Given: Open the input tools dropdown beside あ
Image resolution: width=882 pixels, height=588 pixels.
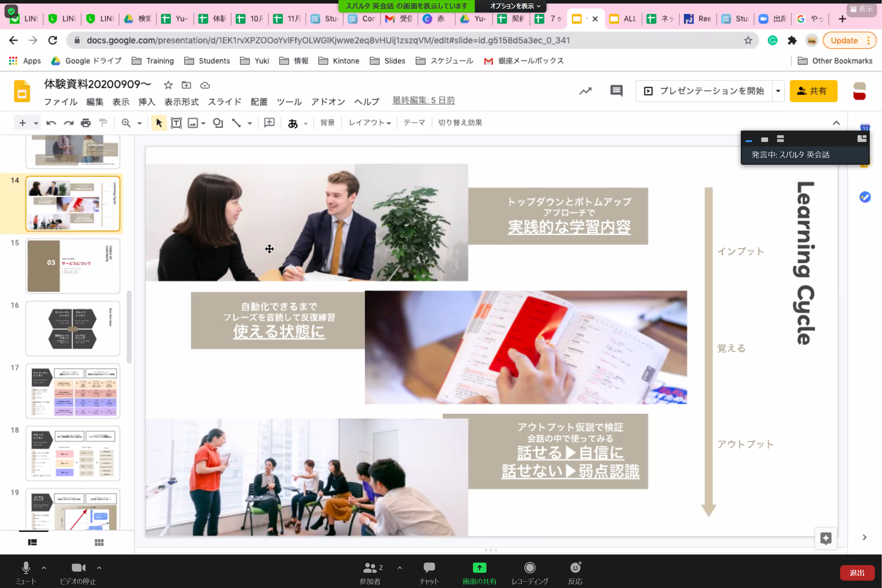Looking at the screenshot, I should 305,122.
